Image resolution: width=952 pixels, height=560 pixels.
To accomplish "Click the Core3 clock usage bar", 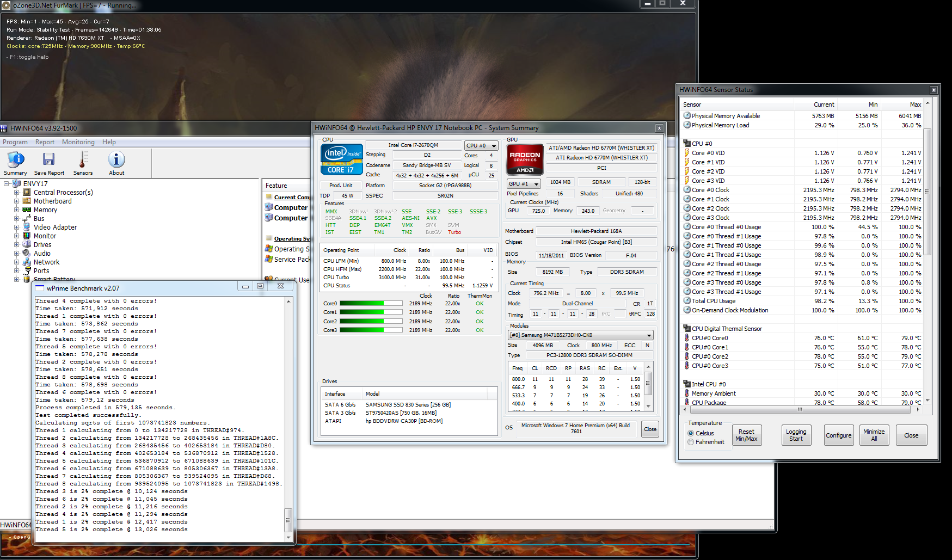I will pyautogui.click(x=371, y=330).
